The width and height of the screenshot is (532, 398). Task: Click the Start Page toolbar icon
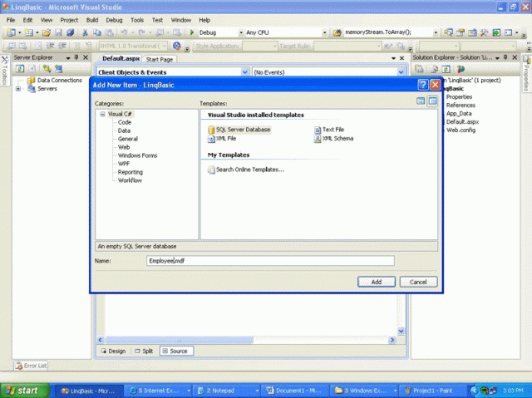pos(496,32)
